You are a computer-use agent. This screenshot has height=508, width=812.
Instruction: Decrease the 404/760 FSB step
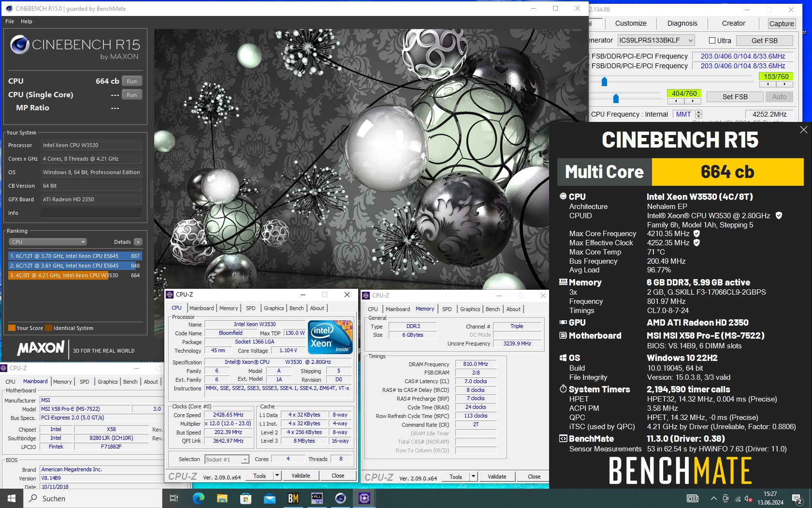coord(676,101)
